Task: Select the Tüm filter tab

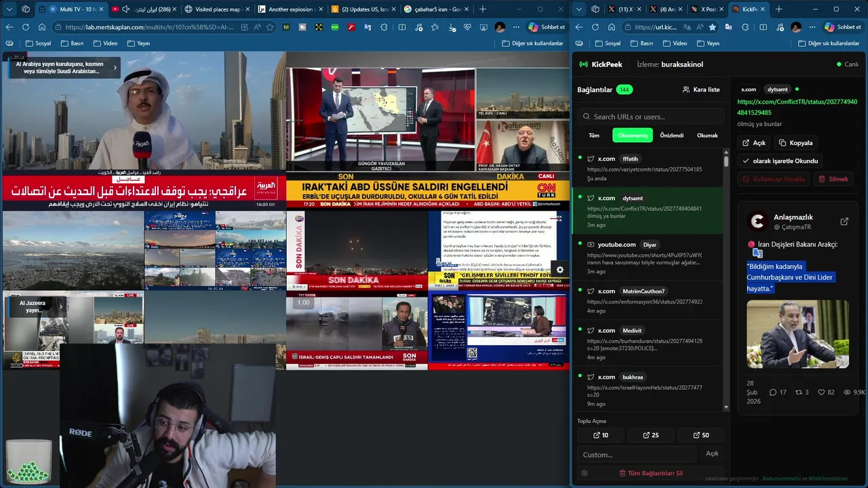Action: [593, 136]
